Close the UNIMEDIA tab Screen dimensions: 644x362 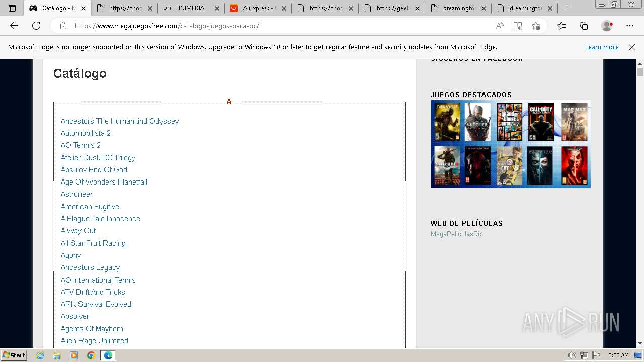click(217, 8)
